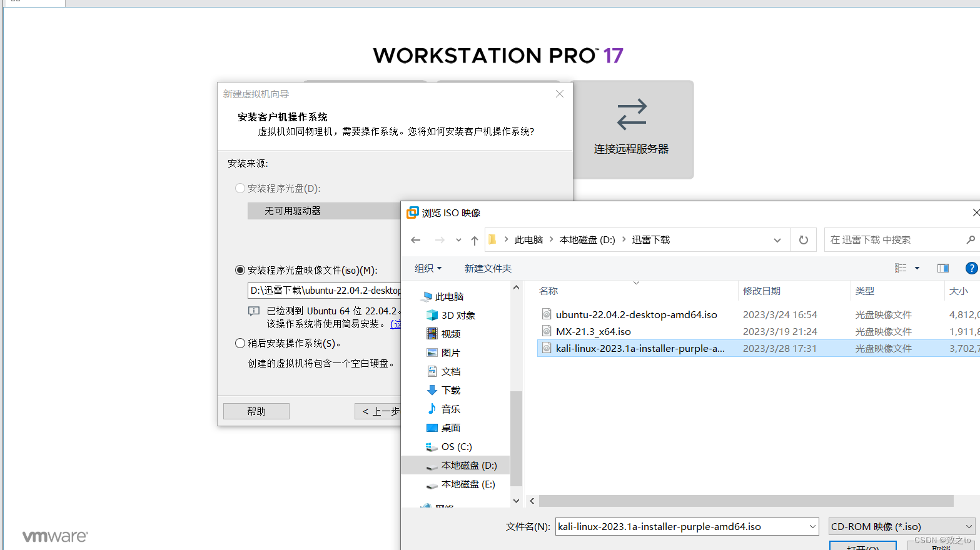Click the kali-linux ISO file icon
This screenshot has width=980, height=550.
click(x=546, y=348)
